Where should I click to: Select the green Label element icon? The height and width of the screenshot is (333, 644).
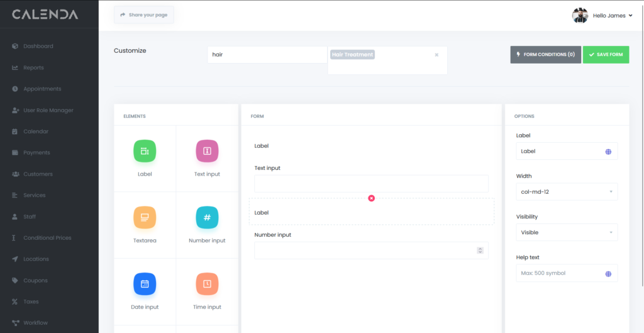click(x=145, y=151)
